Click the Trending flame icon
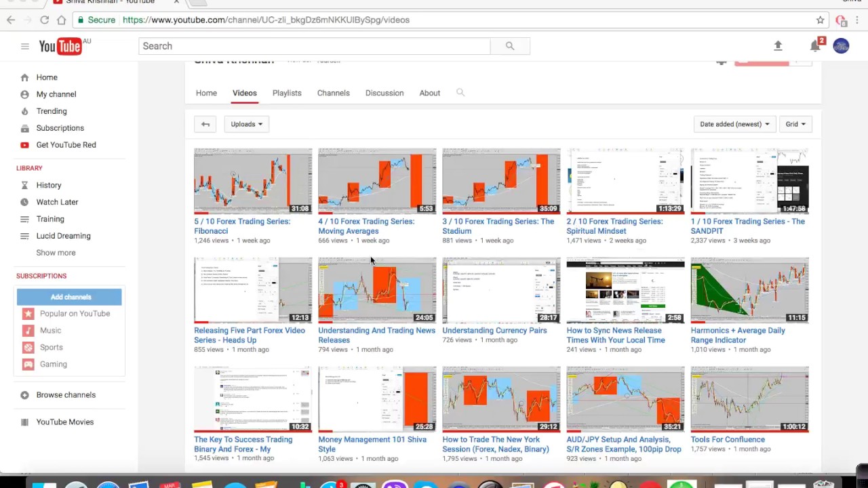868x488 pixels. pos(24,111)
